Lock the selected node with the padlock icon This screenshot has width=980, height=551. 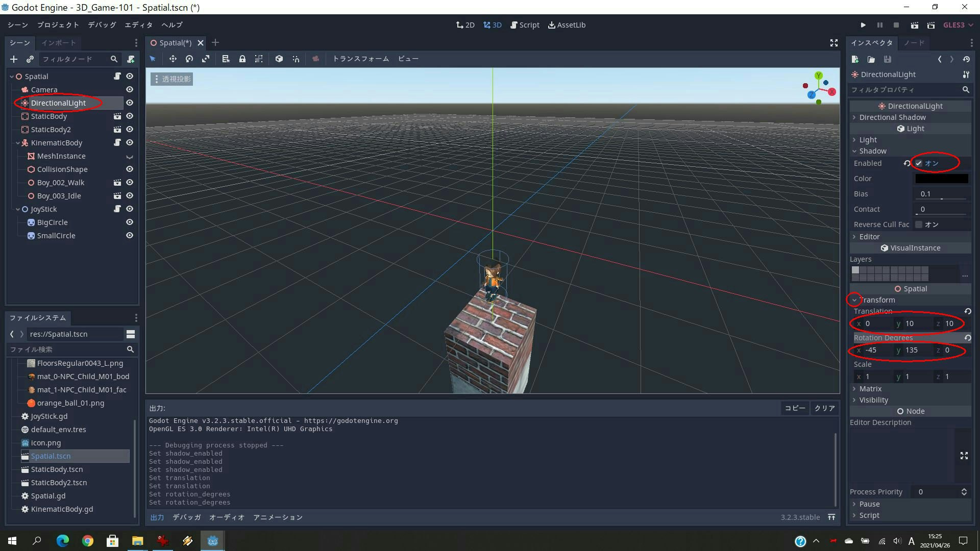click(x=242, y=59)
